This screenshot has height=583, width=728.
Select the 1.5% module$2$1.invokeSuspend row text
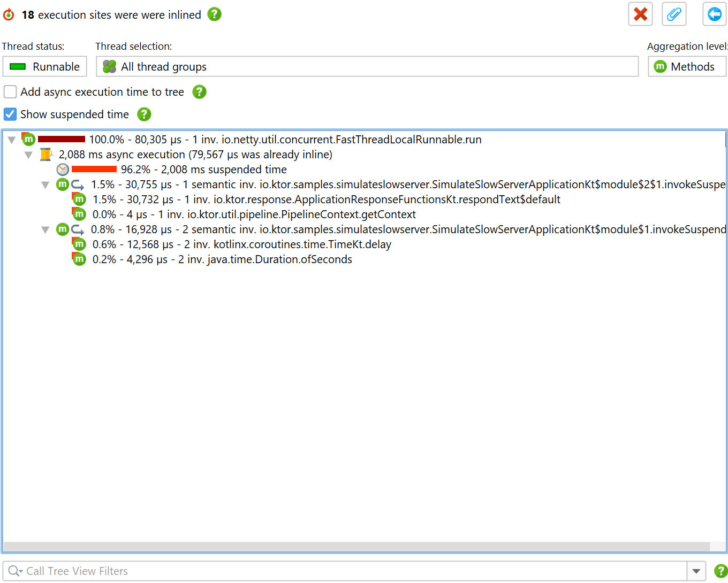point(408,185)
